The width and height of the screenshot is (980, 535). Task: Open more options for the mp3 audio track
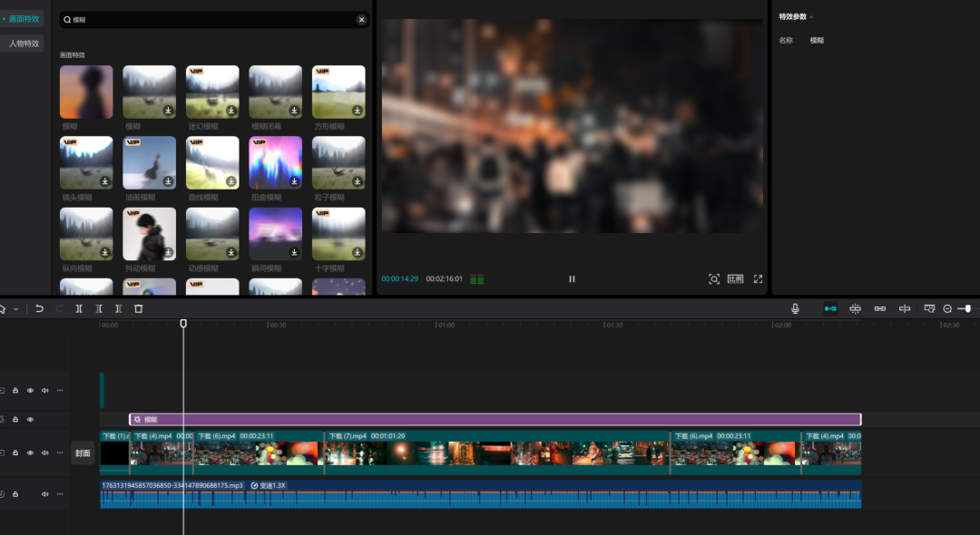tap(60, 494)
